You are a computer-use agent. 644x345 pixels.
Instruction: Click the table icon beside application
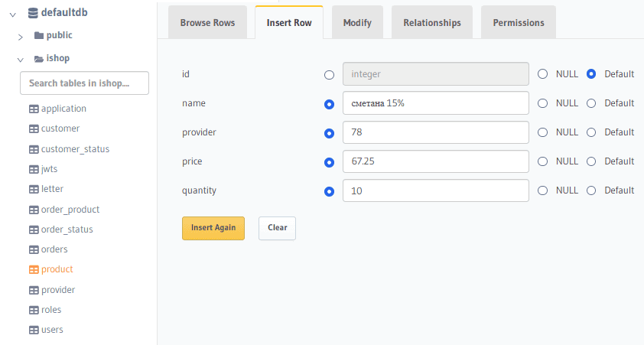click(34, 109)
